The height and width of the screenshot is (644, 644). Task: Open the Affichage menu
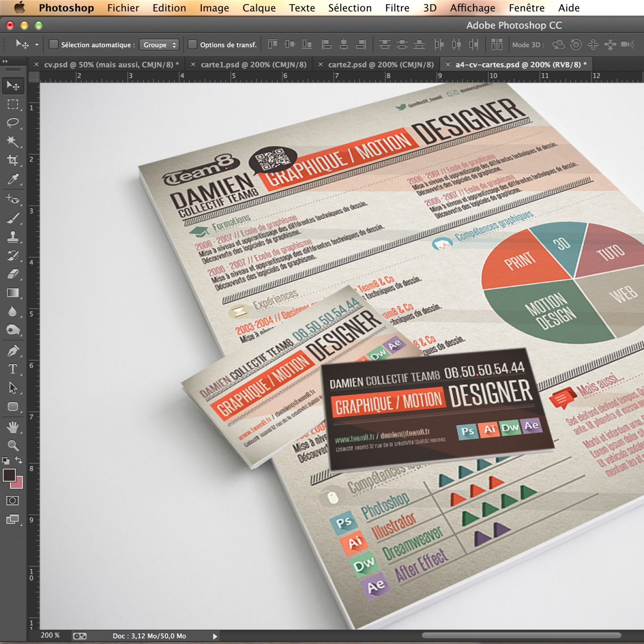pyautogui.click(x=472, y=8)
